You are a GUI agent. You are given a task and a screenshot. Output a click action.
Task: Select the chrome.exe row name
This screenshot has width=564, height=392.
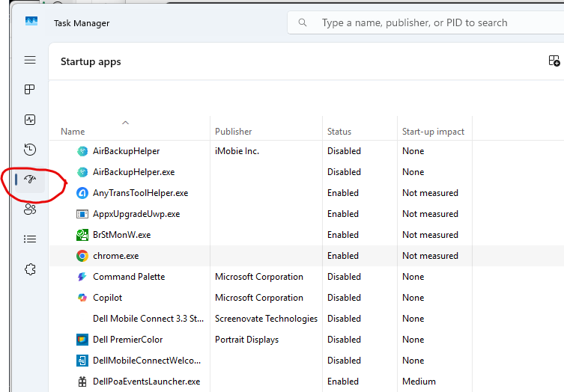[116, 256]
